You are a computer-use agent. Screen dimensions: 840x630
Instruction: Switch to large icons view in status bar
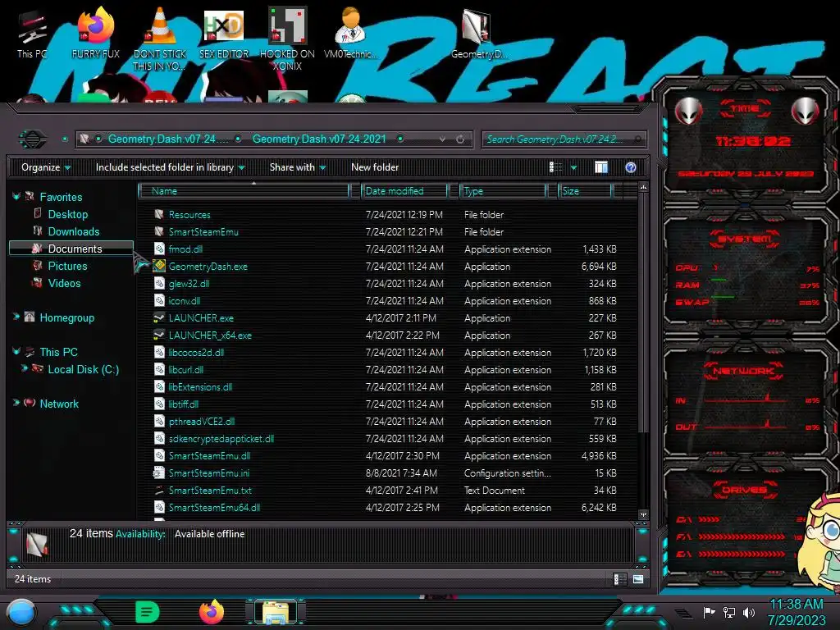(638, 579)
